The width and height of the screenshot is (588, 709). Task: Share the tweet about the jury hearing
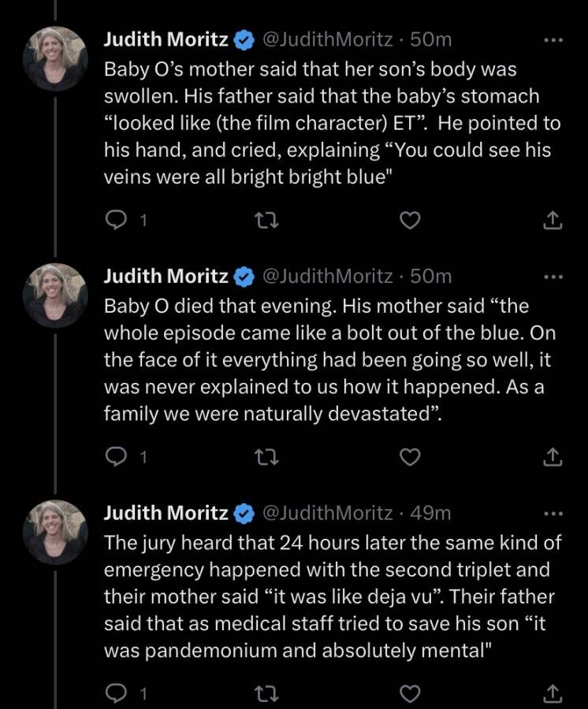553,693
